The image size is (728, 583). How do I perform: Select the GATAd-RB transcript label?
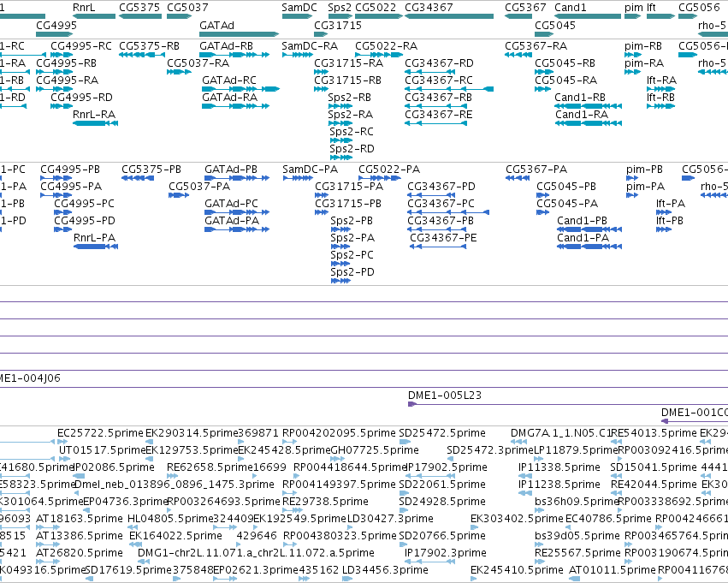pos(226,46)
